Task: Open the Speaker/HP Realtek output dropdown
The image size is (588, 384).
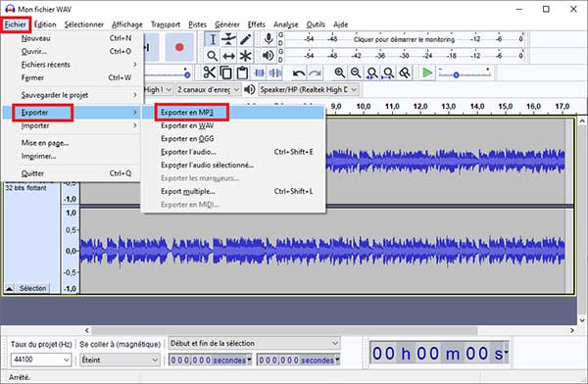Action: click(309, 89)
